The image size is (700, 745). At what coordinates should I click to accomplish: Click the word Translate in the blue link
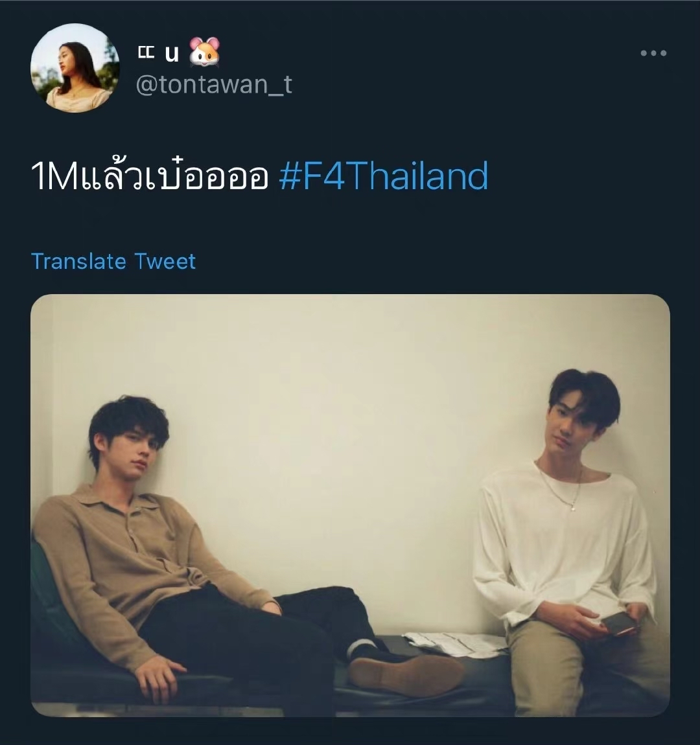tap(78, 261)
